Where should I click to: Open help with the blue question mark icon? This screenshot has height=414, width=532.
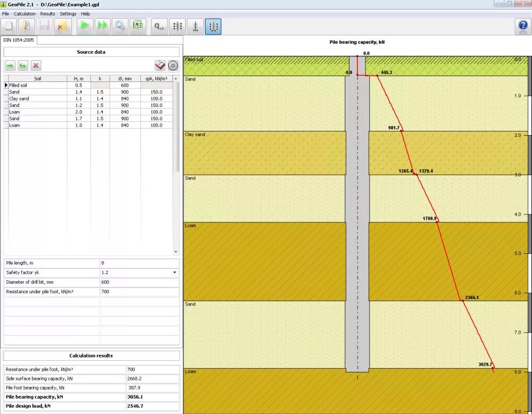coord(523,27)
